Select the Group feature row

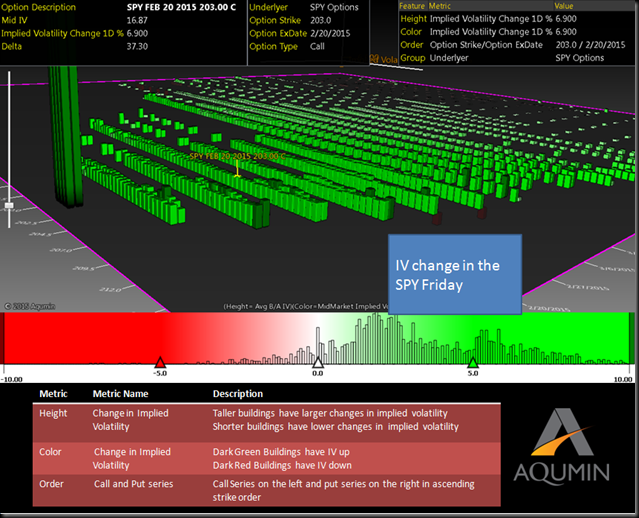[516, 58]
